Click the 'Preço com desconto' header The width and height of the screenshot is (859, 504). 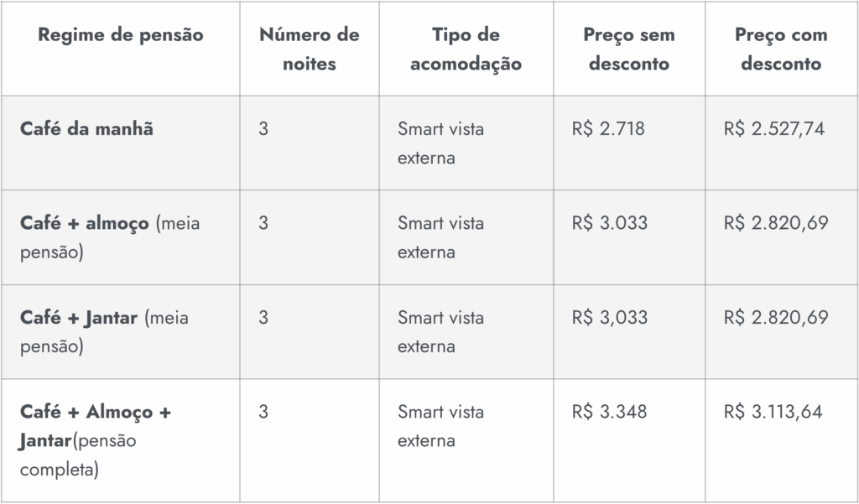[x=781, y=49]
